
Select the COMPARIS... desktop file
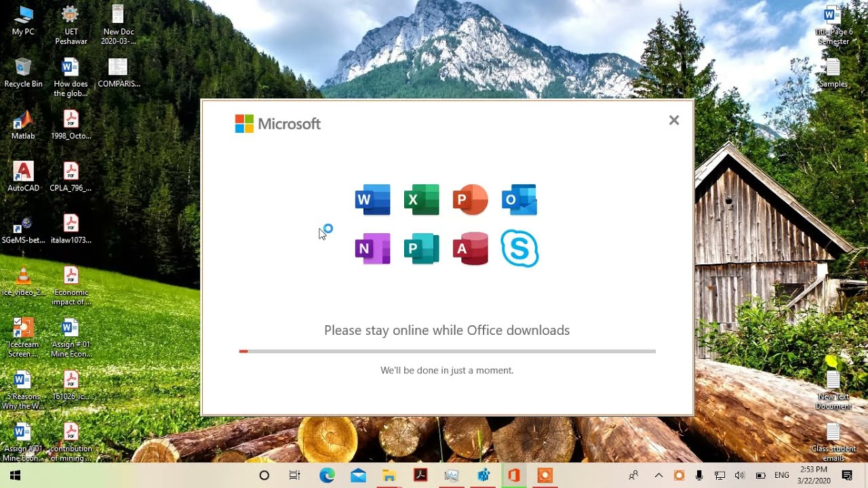coord(119,73)
